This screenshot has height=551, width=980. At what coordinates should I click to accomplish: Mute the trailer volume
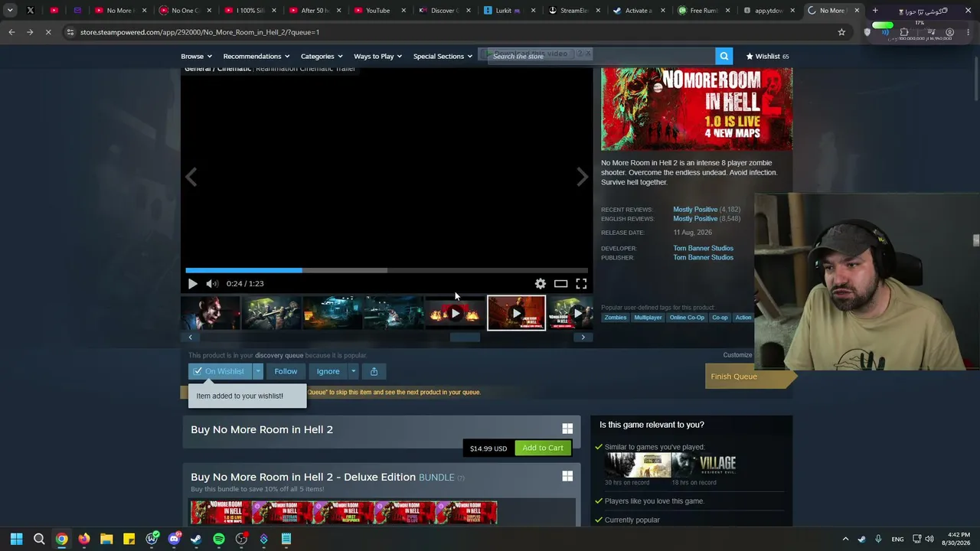point(212,284)
